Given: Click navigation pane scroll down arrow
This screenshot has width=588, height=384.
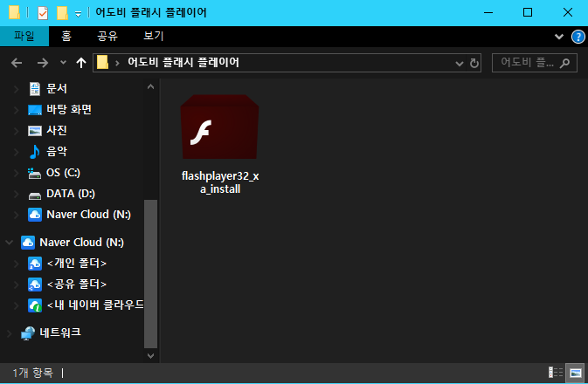Looking at the screenshot, I should tap(151, 355).
